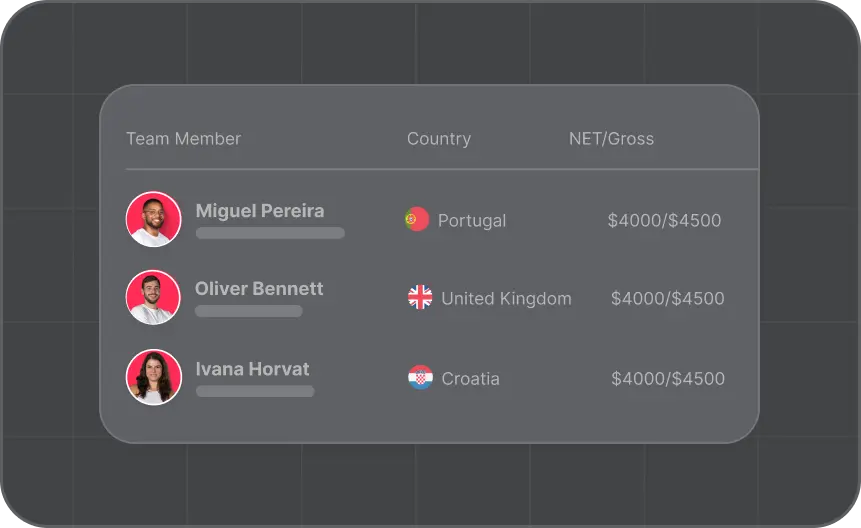Click the United Kingdom country label
The width and height of the screenshot is (861, 528).
(506, 299)
